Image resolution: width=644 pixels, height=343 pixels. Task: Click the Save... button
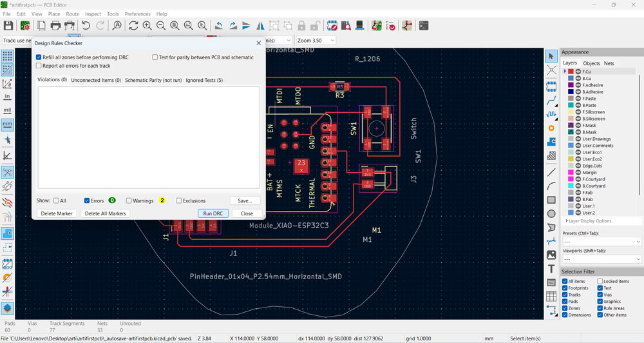245,201
